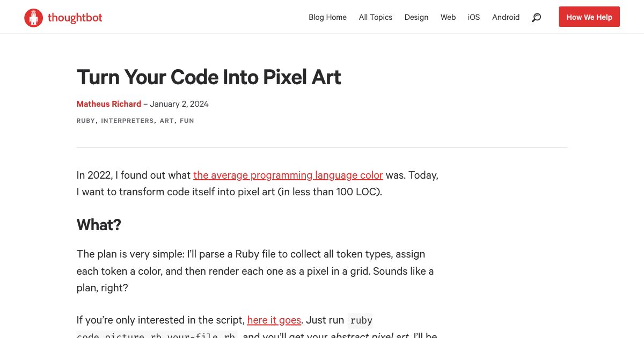Open the search magnifier icon
This screenshot has width=644, height=338.
tap(536, 17)
